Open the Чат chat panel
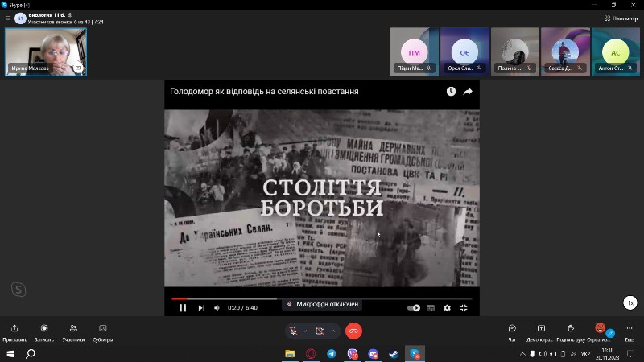Viewport: 644px width, 362px height. (x=512, y=333)
